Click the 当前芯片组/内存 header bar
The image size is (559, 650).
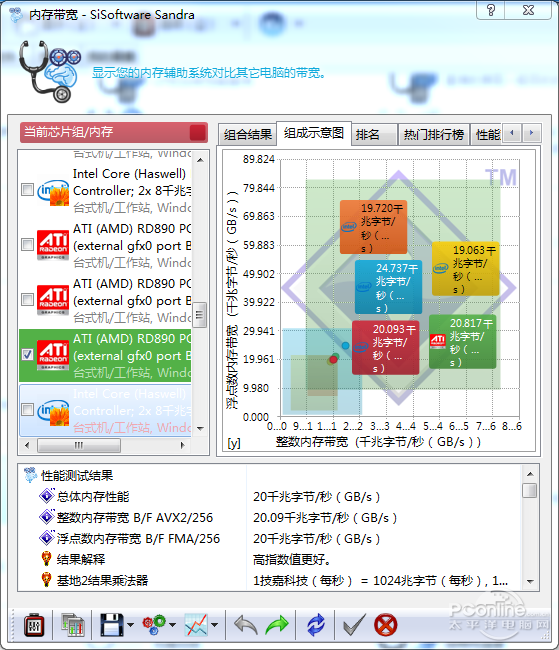(x=114, y=132)
